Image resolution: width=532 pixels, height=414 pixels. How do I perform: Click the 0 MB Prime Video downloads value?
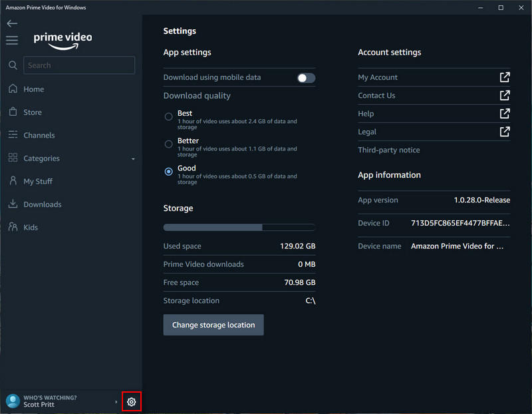tap(307, 264)
